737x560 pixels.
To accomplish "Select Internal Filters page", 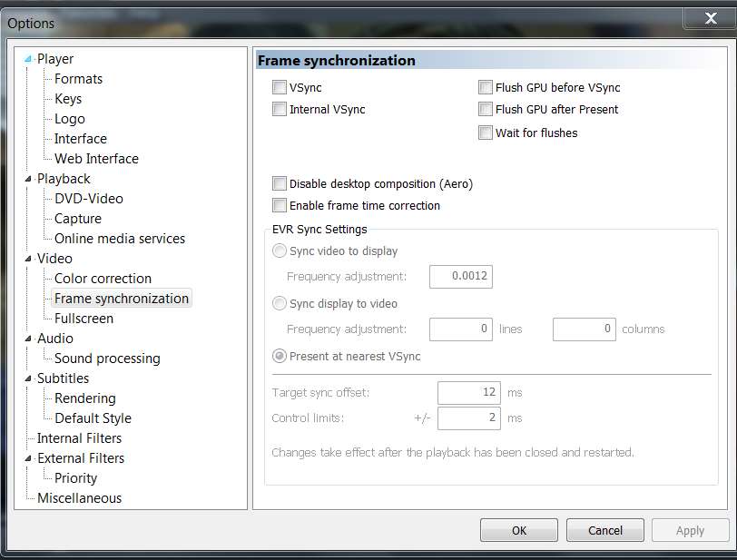I will [80, 438].
